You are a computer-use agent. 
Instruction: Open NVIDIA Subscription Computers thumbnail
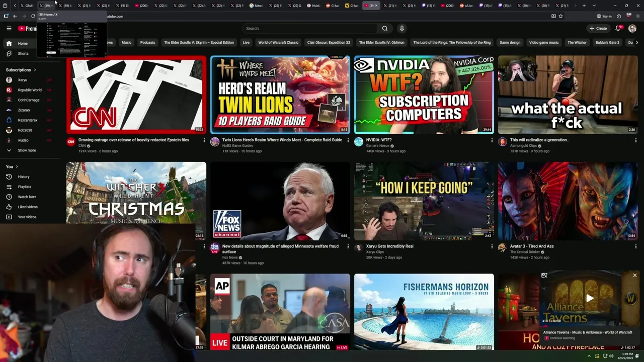click(424, 95)
